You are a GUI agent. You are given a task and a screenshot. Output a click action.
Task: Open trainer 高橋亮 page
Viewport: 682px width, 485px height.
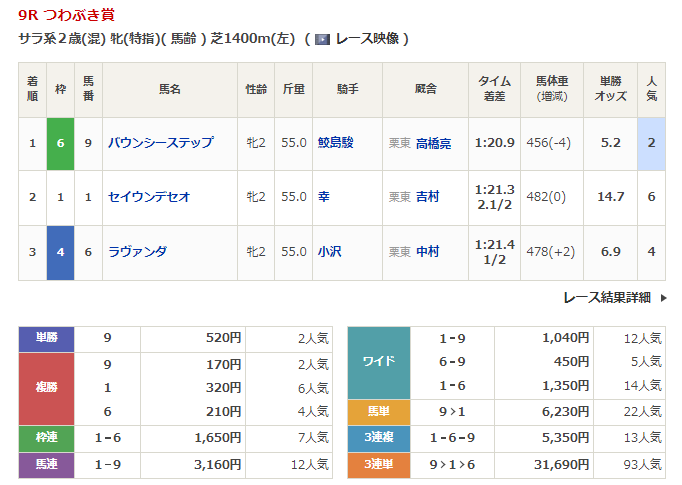(x=433, y=143)
